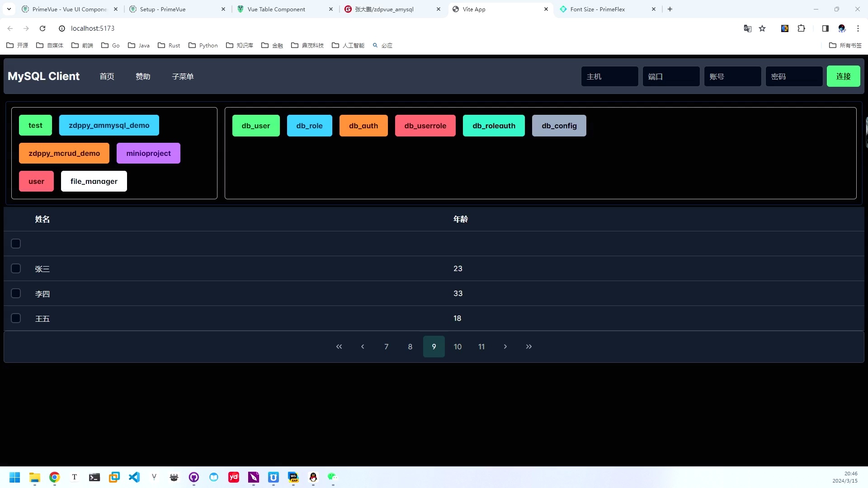Screen dimensions: 868x488
Task: Open the browser side panel icon
Action: tap(825, 28)
